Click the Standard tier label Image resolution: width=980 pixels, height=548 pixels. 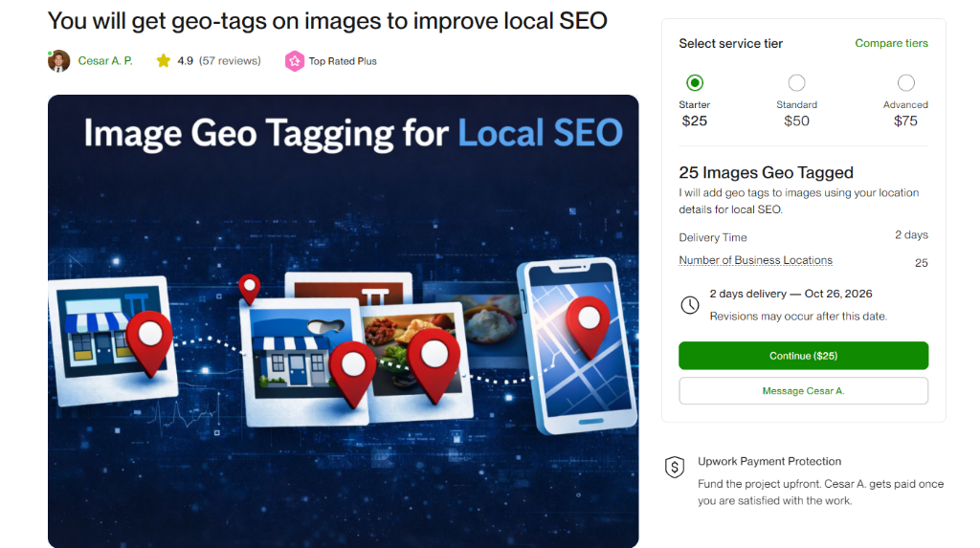pyautogui.click(x=797, y=104)
